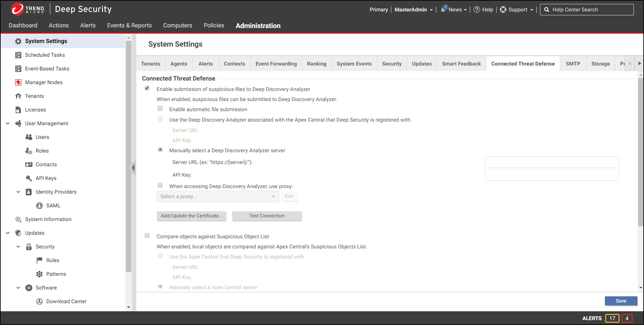The height and width of the screenshot is (325, 644).
Task: Click the Test Connection button
Action: 267,216
